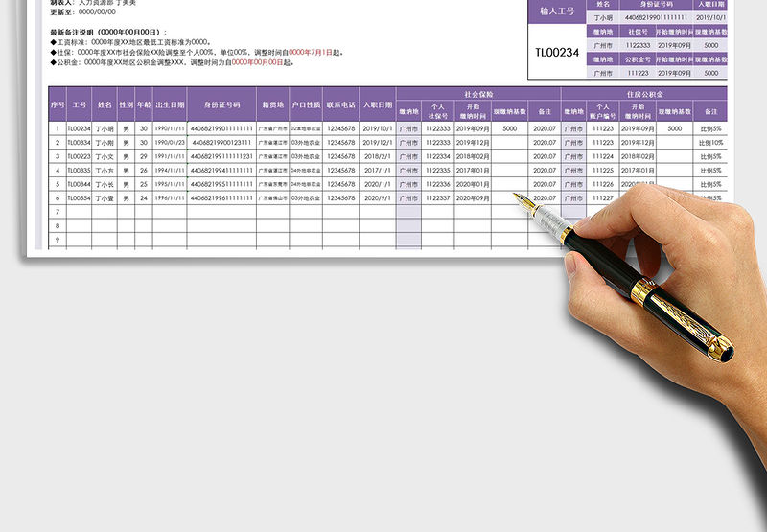Click the 联系电话 column header
Image resolution: width=767 pixels, height=532 pixels.
pos(340,104)
